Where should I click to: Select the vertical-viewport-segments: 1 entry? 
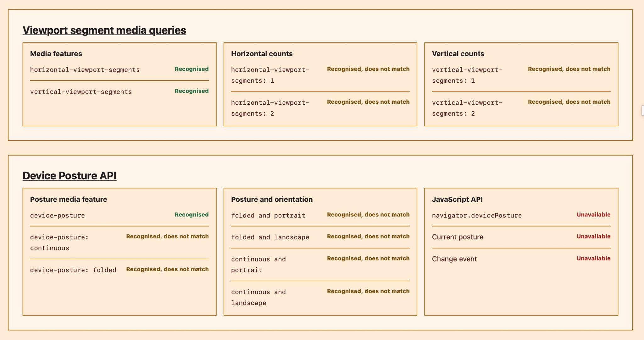(x=521, y=75)
